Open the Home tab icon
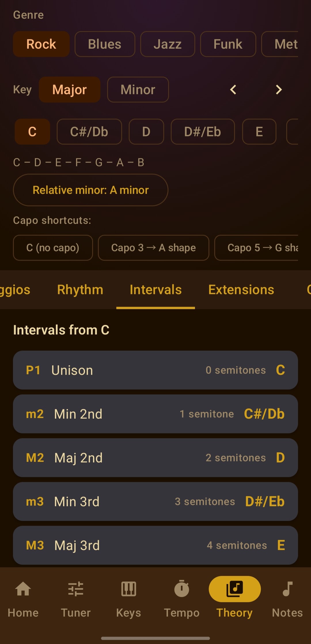The image size is (311, 644). pos(23,589)
